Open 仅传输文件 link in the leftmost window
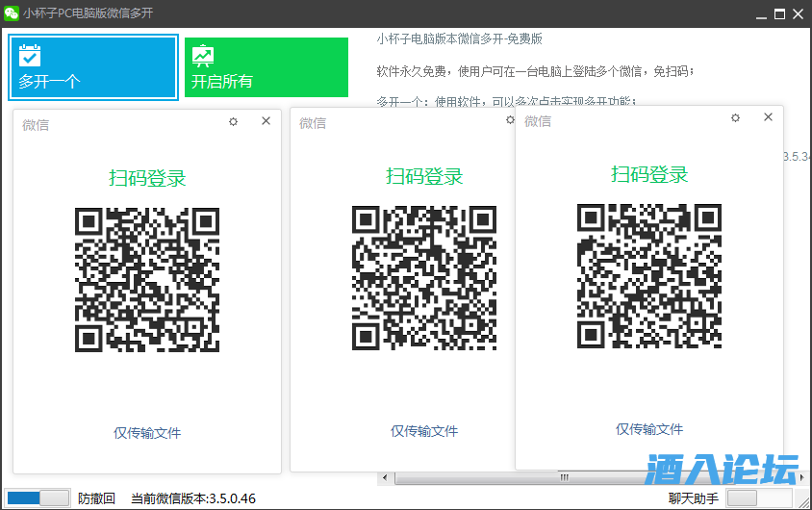This screenshot has height=510, width=812. 147,433
